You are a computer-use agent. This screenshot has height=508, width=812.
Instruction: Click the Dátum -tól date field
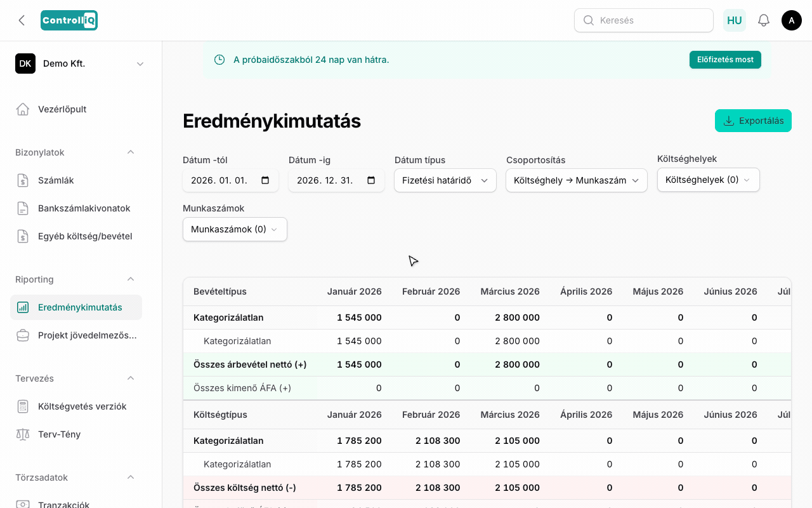point(230,180)
